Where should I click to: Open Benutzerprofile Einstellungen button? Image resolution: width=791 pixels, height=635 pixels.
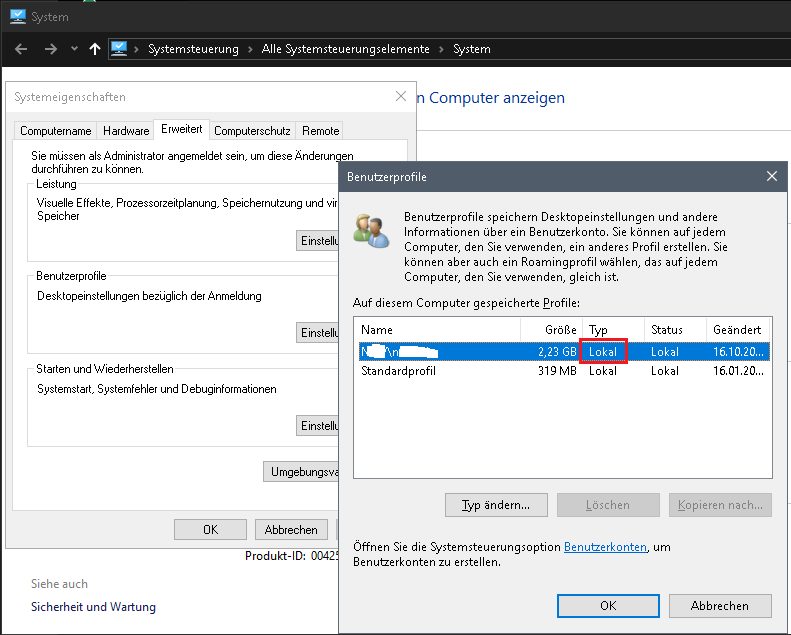(x=318, y=333)
